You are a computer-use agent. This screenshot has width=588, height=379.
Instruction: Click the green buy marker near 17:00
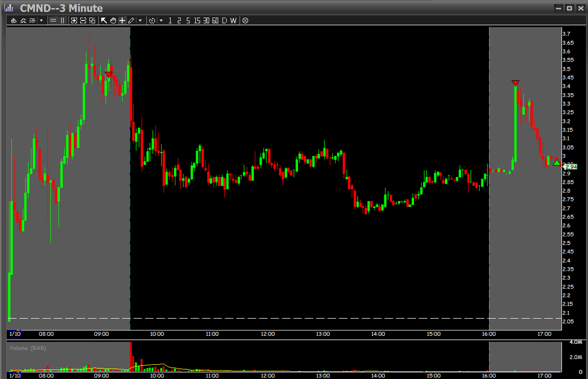click(557, 162)
